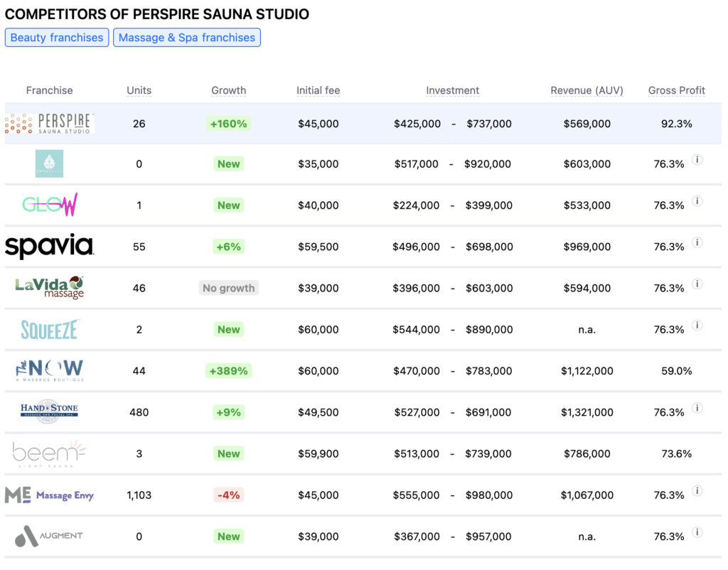Screen dimensions: 728x570
Task: Open the Beauty franchises tag
Action: [57, 38]
